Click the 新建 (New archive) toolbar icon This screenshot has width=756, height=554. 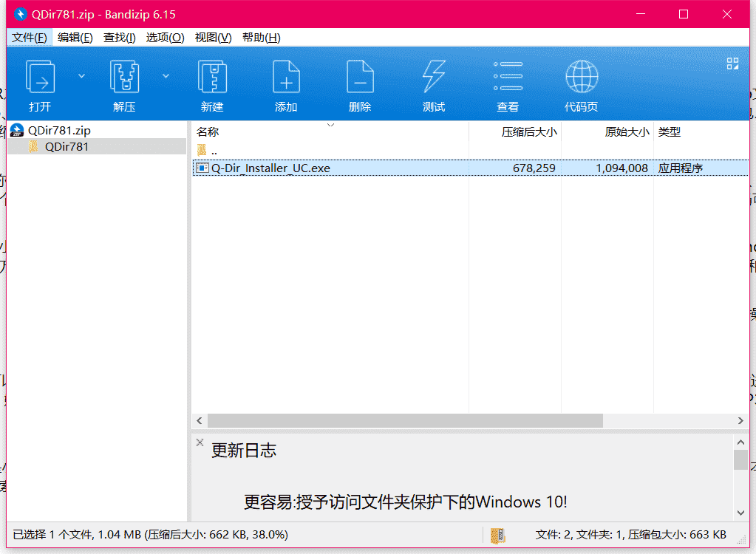[x=212, y=77]
